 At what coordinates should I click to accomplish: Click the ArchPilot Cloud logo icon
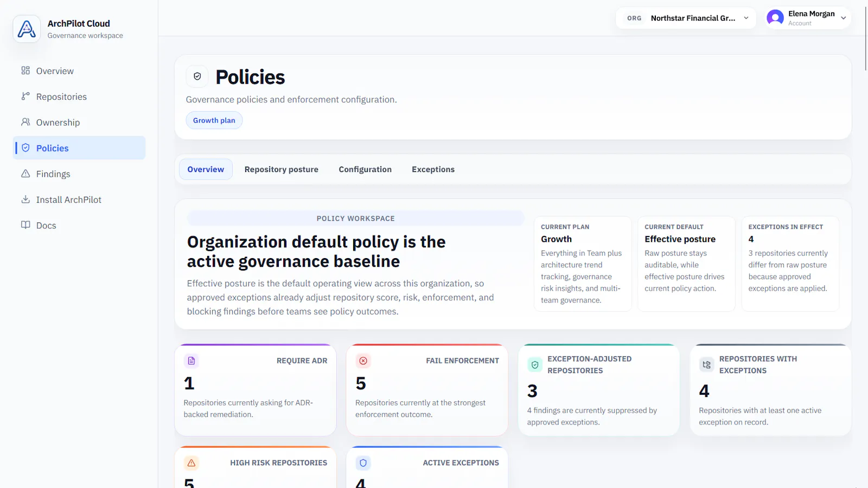(x=27, y=29)
